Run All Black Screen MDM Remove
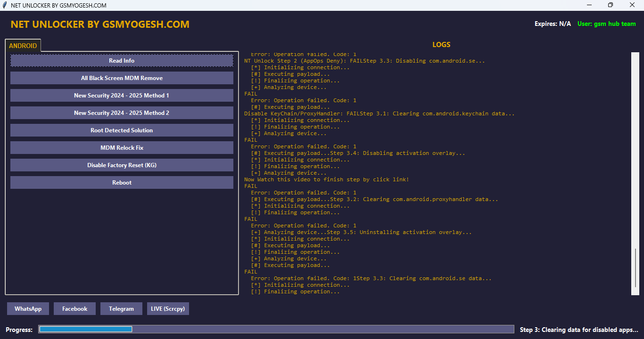The width and height of the screenshot is (644, 339). click(x=122, y=78)
